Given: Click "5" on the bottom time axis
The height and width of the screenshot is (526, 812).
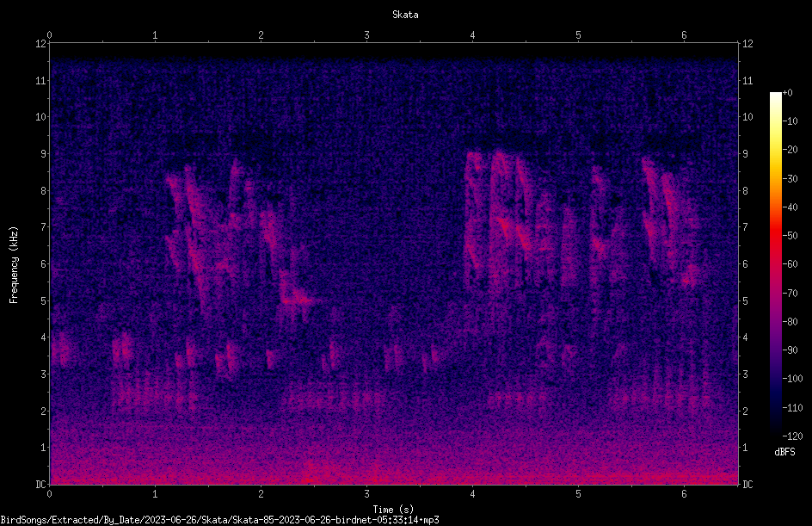Looking at the screenshot, I should (578, 494).
